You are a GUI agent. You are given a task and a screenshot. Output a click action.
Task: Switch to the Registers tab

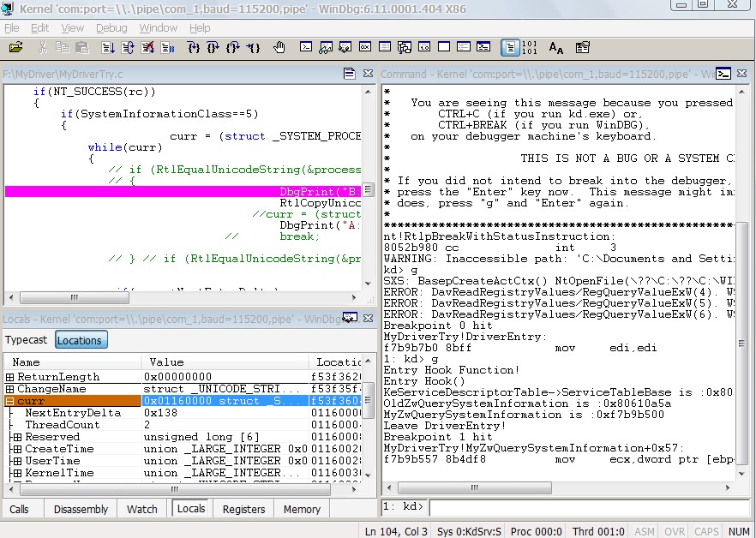[x=243, y=509]
